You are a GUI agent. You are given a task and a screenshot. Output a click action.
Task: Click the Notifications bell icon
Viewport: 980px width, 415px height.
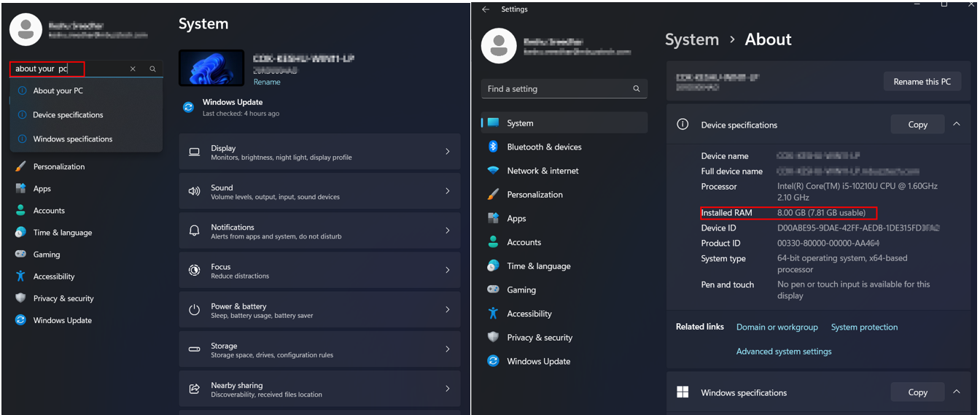pyautogui.click(x=194, y=230)
